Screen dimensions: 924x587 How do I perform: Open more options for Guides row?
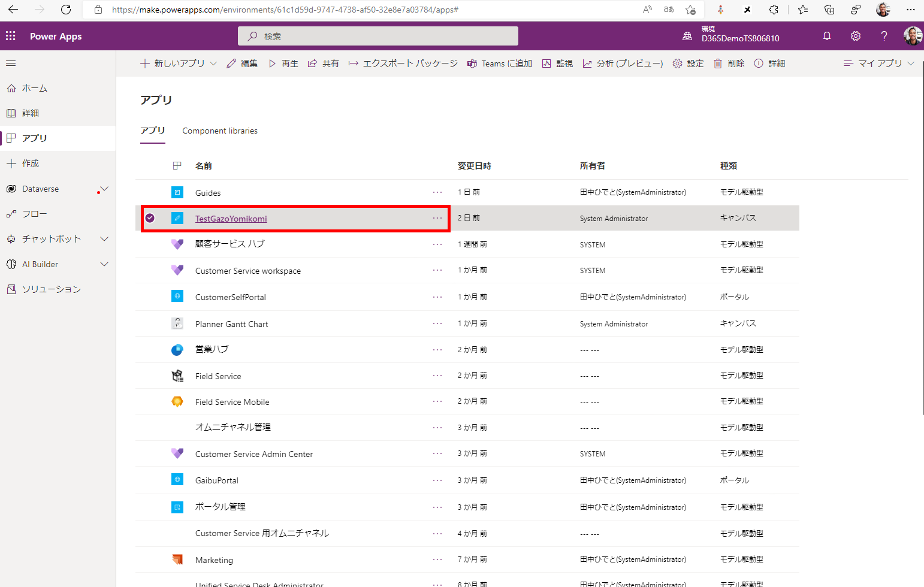click(437, 192)
